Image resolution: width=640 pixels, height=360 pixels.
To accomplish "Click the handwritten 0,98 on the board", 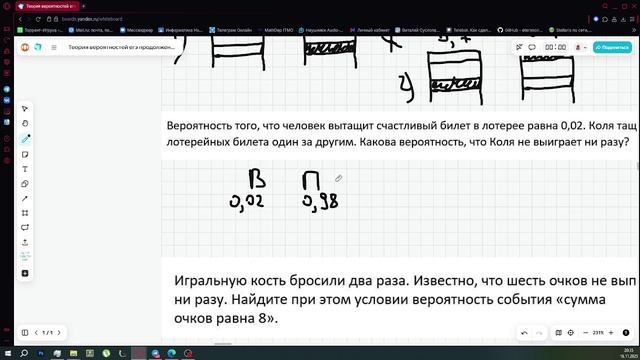I will (320, 202).
